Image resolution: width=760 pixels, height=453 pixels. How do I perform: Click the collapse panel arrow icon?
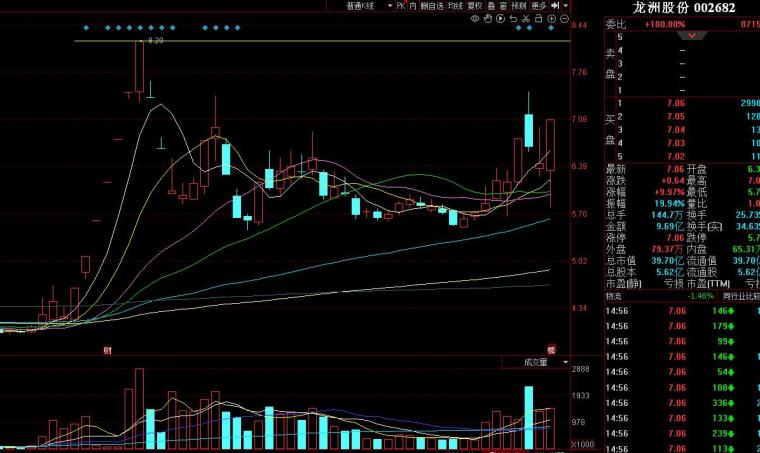coord(555,6)
